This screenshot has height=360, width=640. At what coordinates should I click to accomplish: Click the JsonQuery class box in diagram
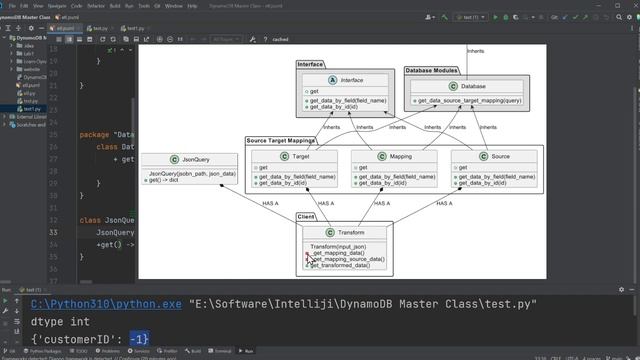coord(189,169)
